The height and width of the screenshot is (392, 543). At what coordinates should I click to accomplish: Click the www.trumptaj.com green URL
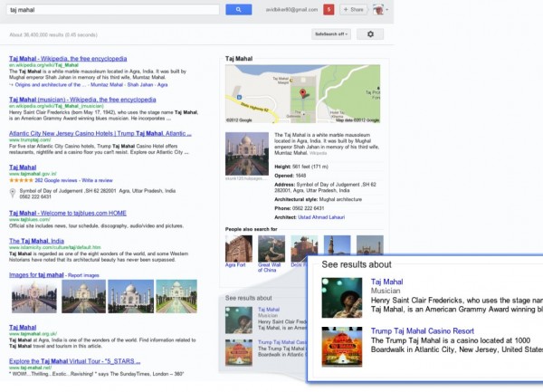[30, 140]
